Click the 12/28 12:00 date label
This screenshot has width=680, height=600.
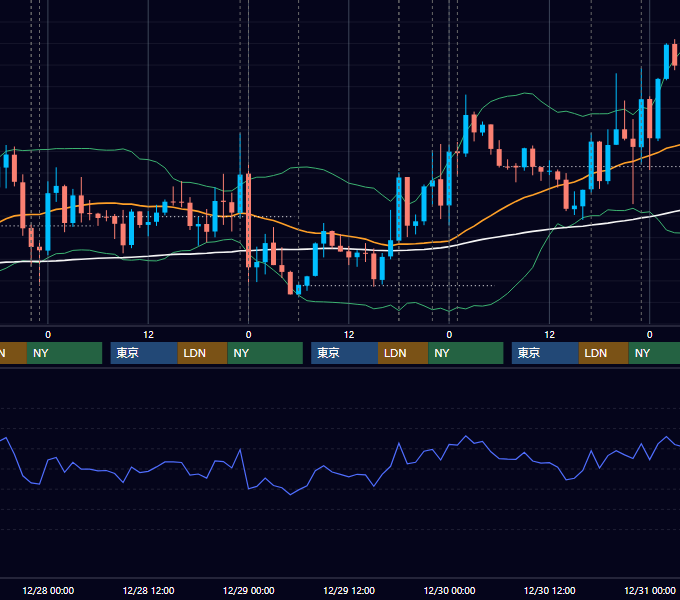click(x=148, y=590)
